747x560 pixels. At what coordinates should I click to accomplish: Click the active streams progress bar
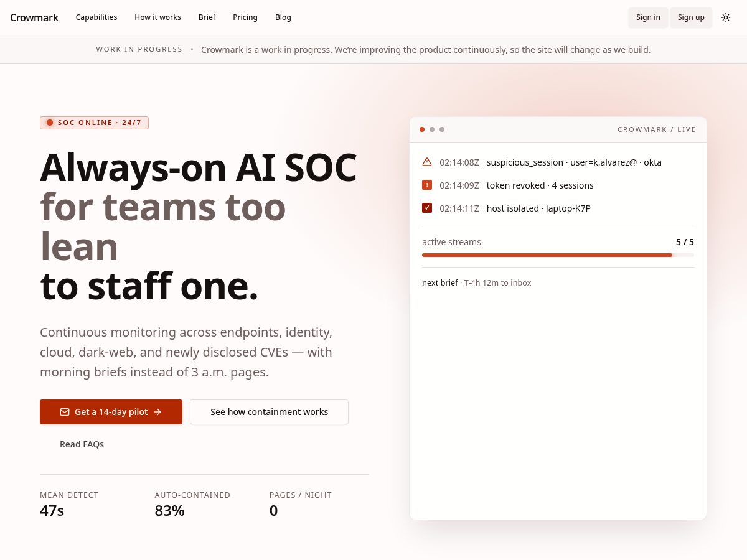[558, 255]
